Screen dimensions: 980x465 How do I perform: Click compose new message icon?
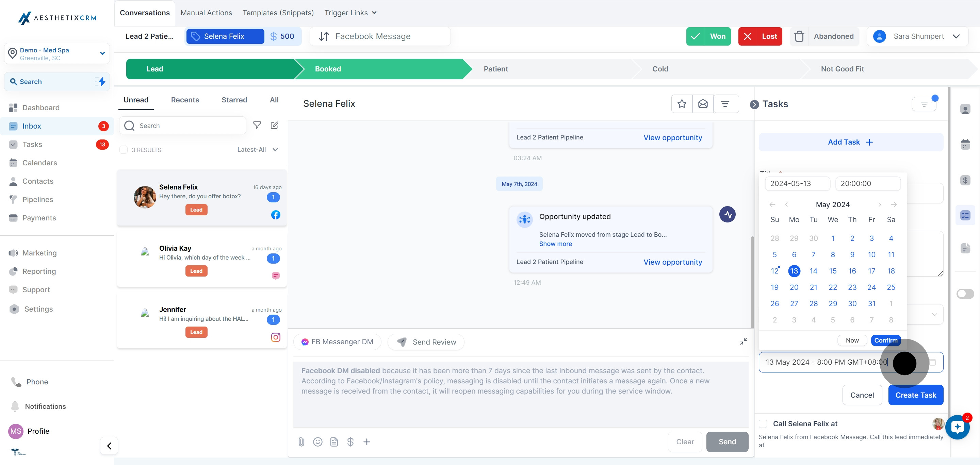click(x=274, y=125)
